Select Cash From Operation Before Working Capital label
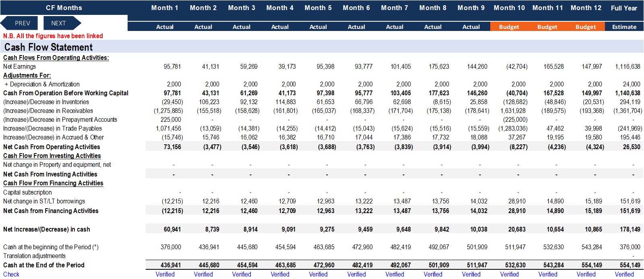644x279 pixels. tap(66, 93)
